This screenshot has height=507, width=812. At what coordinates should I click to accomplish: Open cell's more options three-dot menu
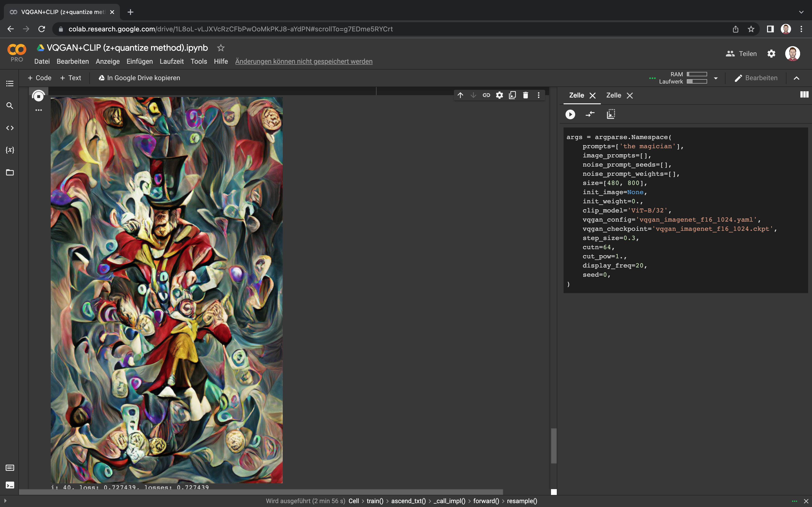pyautogui.click(x=538, y=95)
